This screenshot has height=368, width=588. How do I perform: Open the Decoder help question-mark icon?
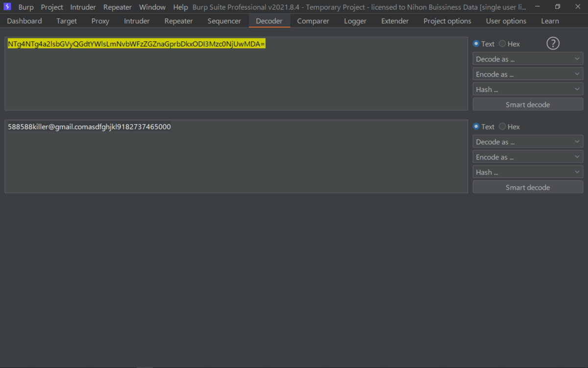click(x=553, y=44)
